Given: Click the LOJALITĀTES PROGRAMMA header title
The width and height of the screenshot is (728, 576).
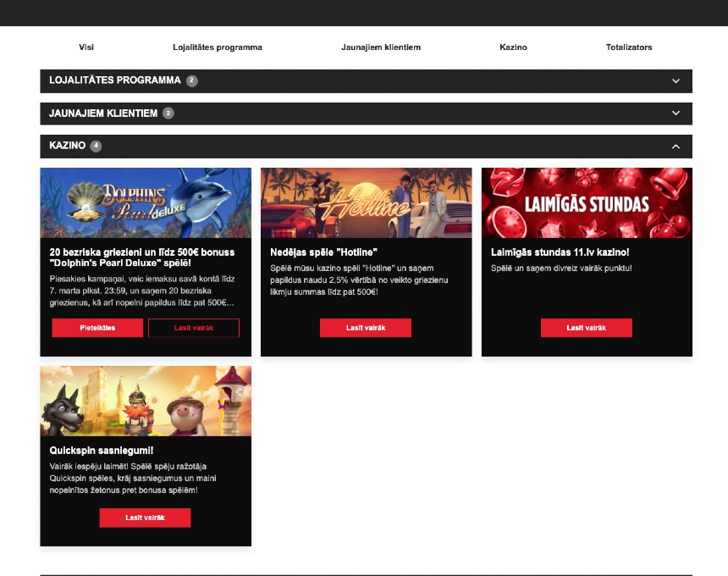Looking at the screenshot, I should tap(115, 80).
